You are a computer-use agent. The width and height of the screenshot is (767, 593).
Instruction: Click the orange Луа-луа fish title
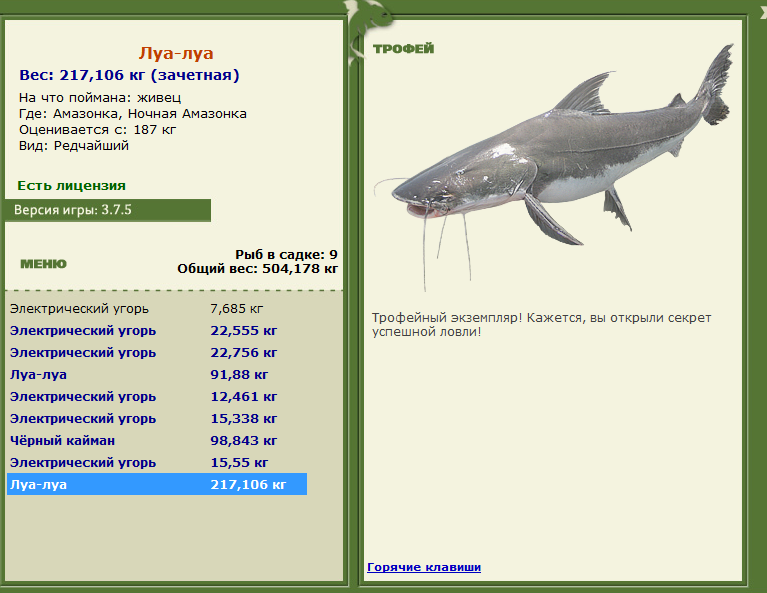176,53
